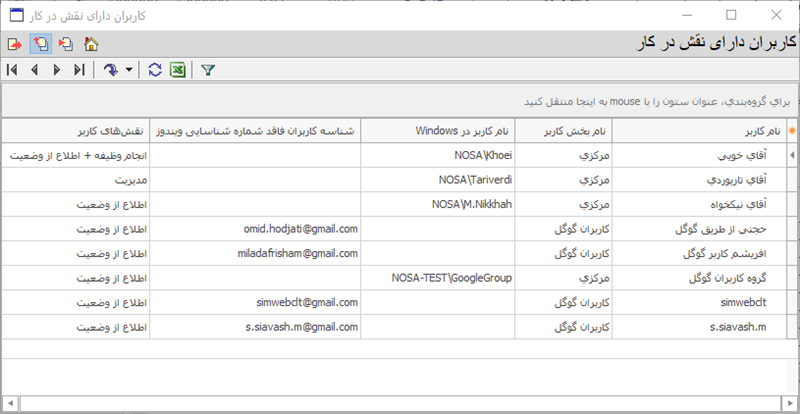Click the exit icon in top toolbar

coord(14,44)
